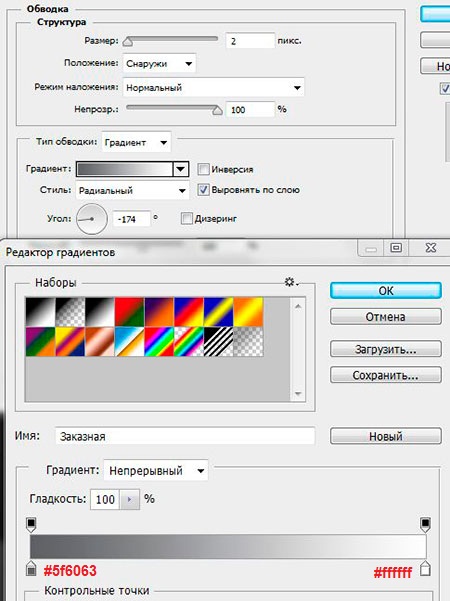Enable the Инверсия checkbox

(x=203, y=169)
